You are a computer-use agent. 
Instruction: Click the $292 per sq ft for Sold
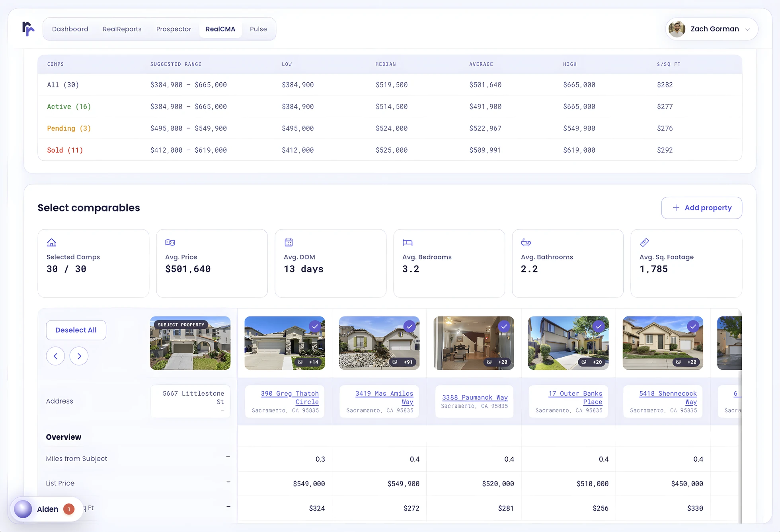coord(665,150)
